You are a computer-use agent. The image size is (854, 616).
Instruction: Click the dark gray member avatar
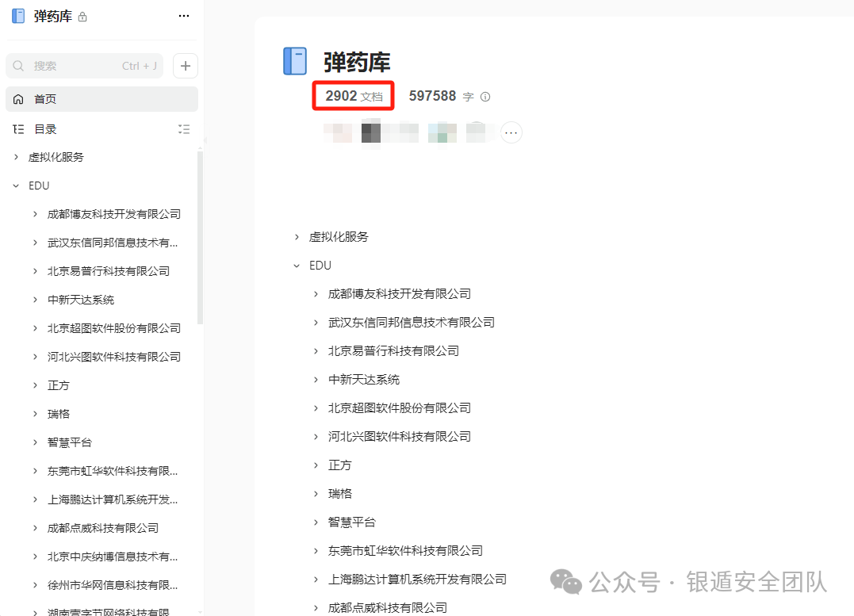tap(371, 133)
